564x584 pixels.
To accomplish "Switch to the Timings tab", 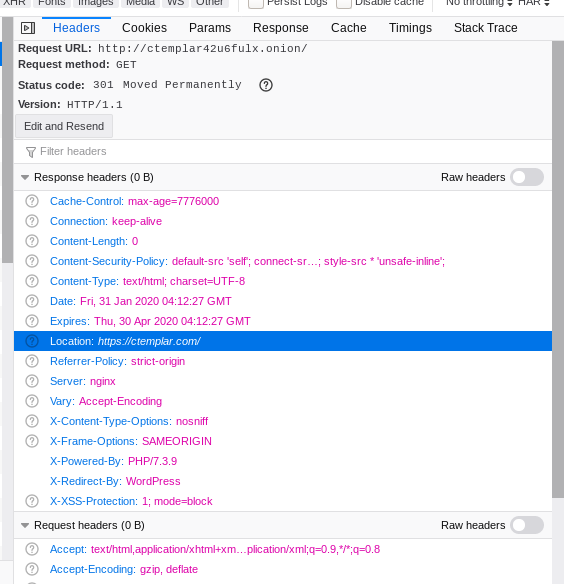I will pyautogui.click(x=411, y=28).
